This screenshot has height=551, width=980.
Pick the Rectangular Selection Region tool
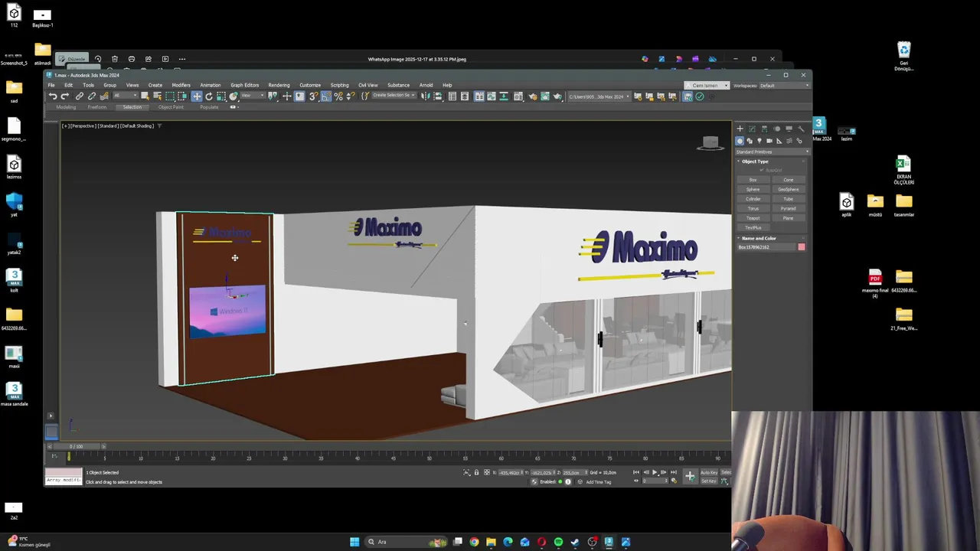[170, 96]
